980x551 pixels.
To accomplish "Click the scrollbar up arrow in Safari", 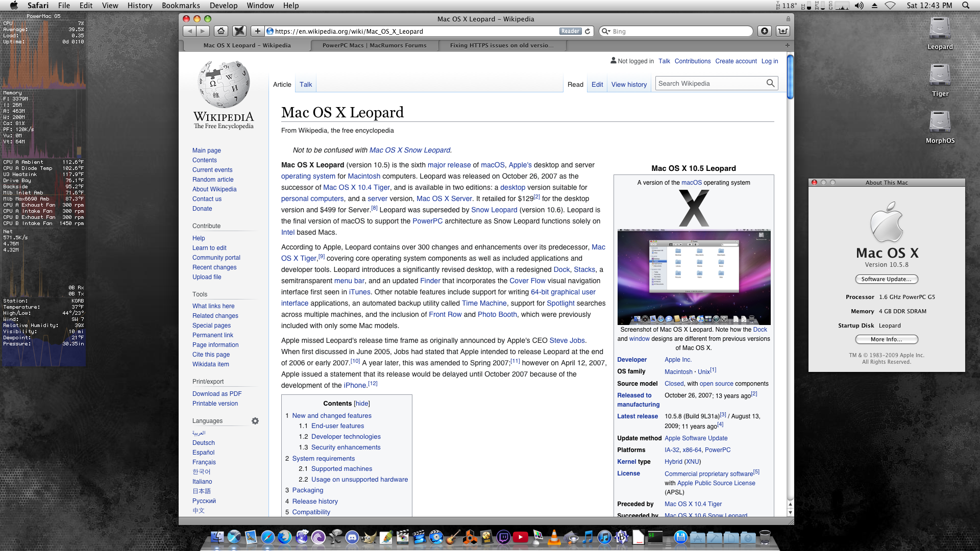I will tap(790, 504).
